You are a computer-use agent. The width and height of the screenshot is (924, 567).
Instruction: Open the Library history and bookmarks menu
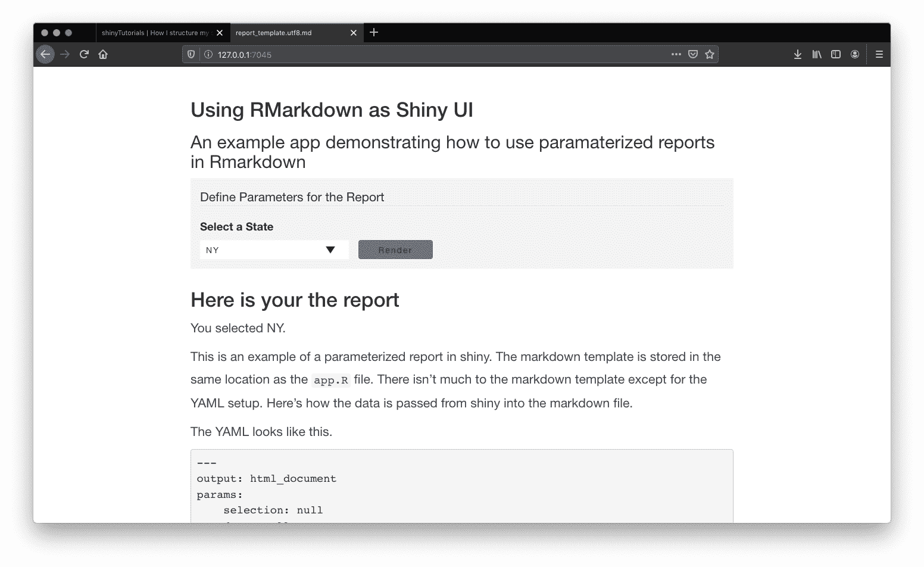(817, 54)
